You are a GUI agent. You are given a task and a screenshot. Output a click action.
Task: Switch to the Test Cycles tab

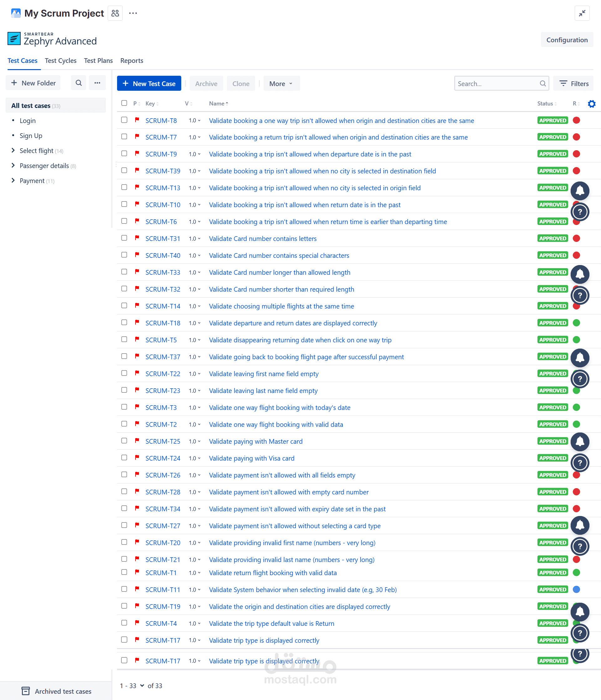tap(60, 60)
